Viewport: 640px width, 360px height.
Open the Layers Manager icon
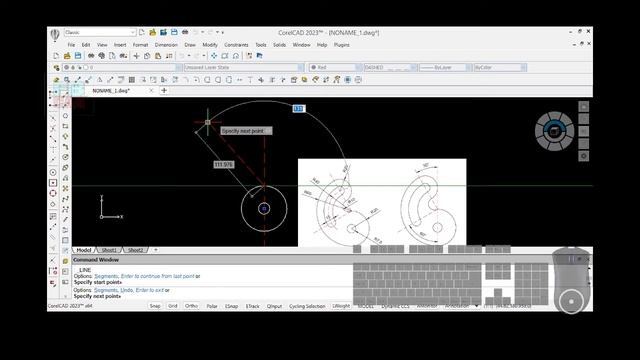[x=56, y=67]
